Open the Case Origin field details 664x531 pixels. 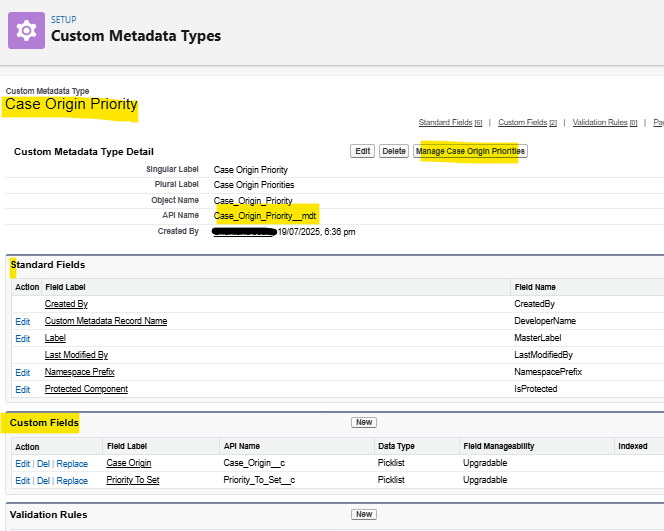coord(129,464)
